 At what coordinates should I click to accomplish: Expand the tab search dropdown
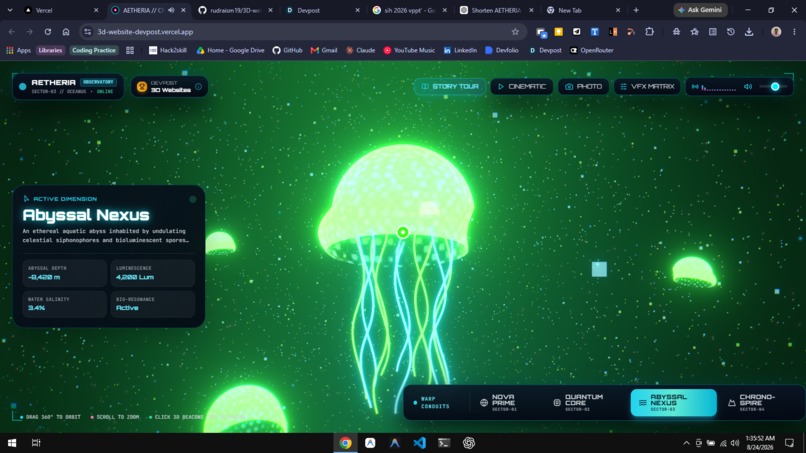pyautogui.click(x=10, y=10)
